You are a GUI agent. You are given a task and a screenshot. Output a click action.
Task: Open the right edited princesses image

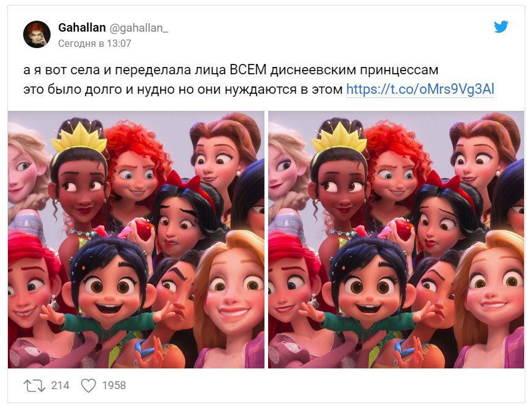tap(396, 239)
